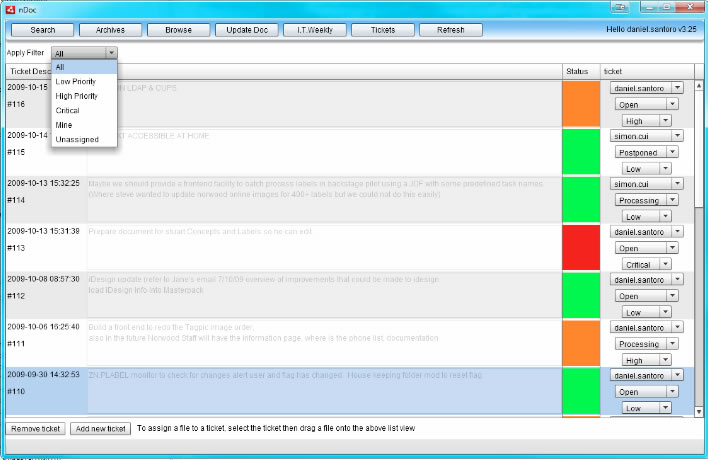This screenshot has width=708, height=460.
Task: Click the Browse button
Action: click(178, 30)
